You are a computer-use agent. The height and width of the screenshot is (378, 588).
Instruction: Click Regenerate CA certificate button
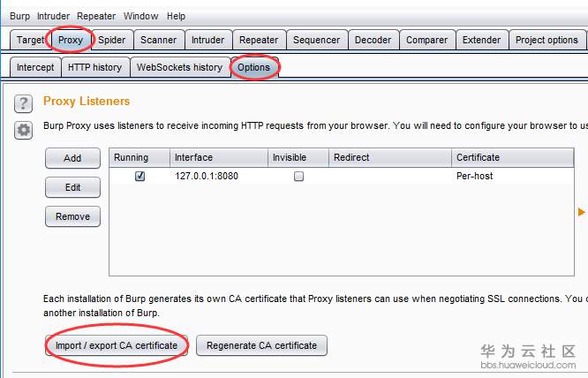261,345
